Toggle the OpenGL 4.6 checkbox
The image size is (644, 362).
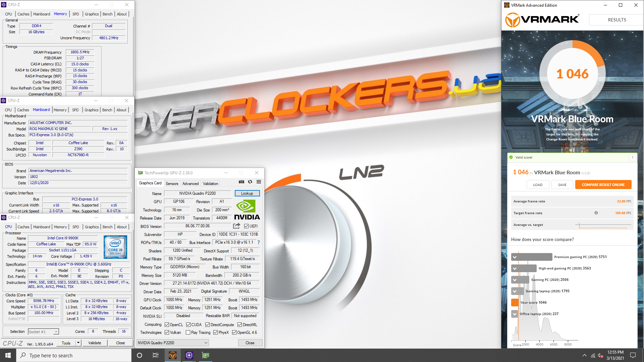pyautogui.click(x=234, y=333)
